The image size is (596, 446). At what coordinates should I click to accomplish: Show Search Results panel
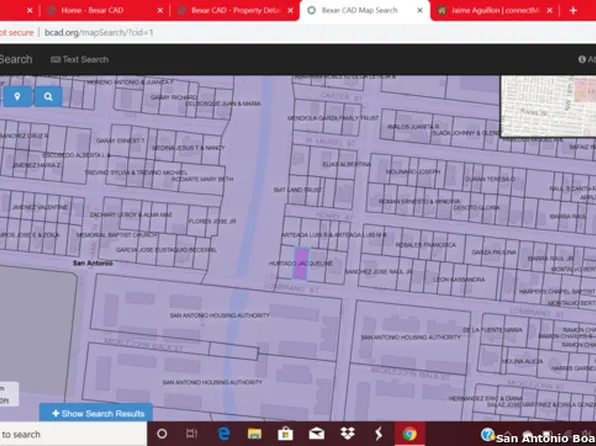point(96,413)
